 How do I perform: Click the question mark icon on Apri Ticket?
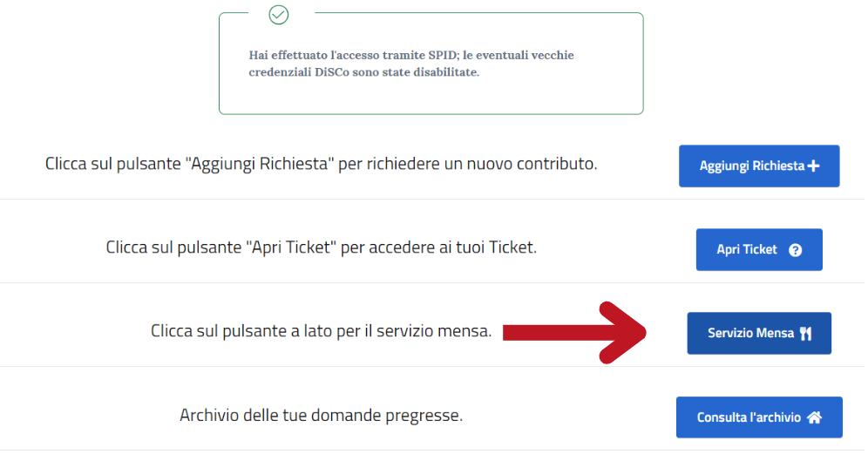795,250
